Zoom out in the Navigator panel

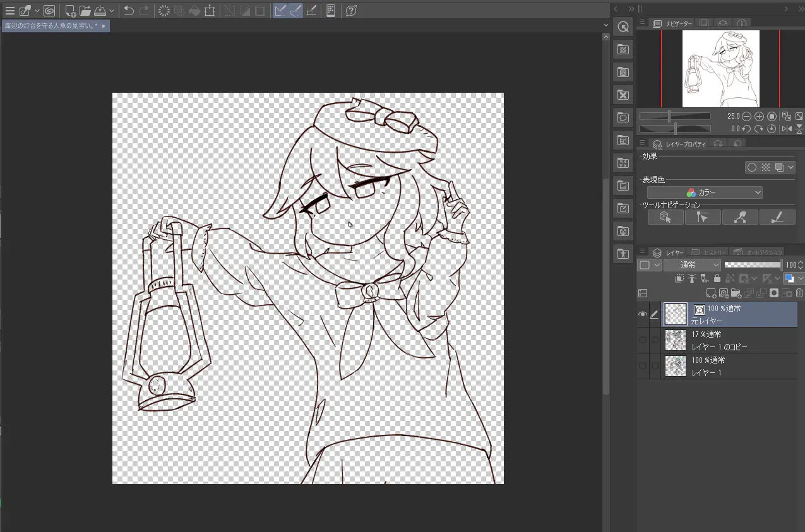coord(746,116)
